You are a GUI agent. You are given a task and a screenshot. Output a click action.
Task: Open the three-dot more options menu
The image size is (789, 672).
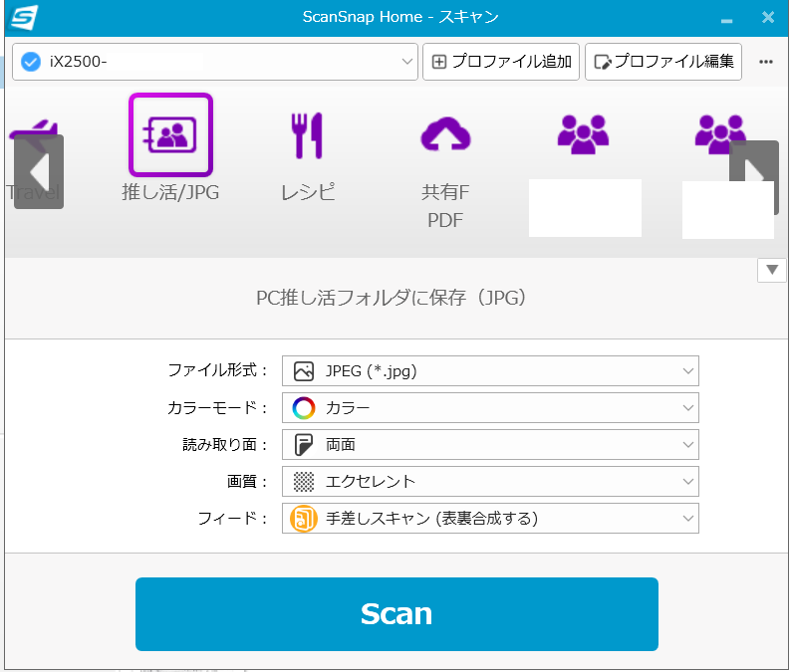766,62
